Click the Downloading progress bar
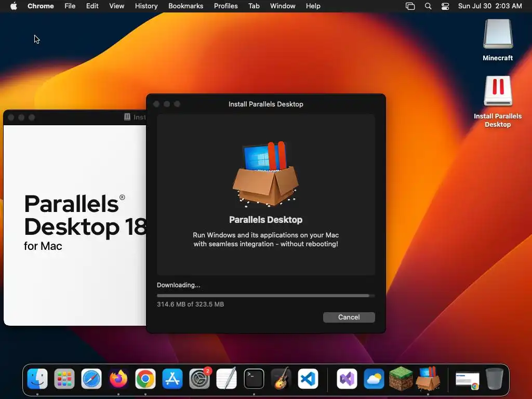532x399 pixels. 265,296
